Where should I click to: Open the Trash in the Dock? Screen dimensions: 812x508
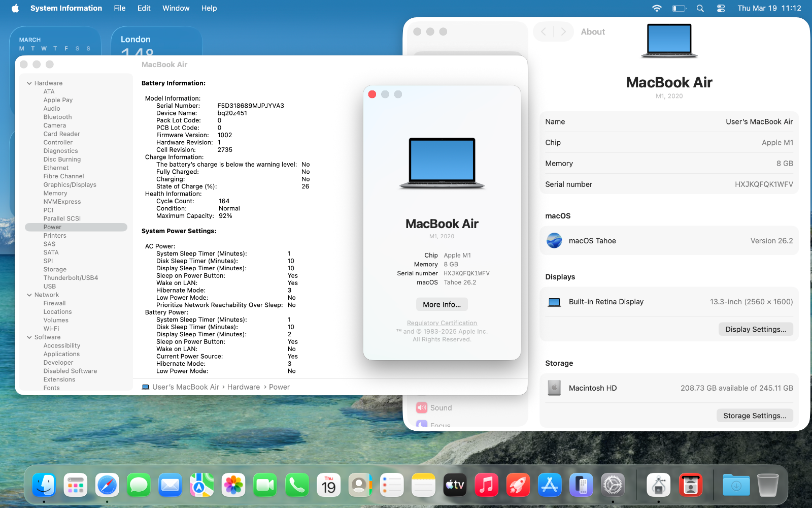(x=768, y=485)
